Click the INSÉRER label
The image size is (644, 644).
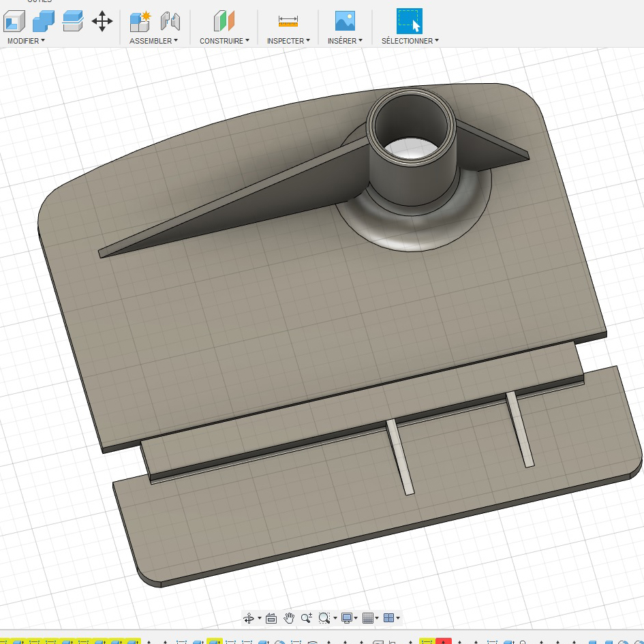tap(342, 41)
